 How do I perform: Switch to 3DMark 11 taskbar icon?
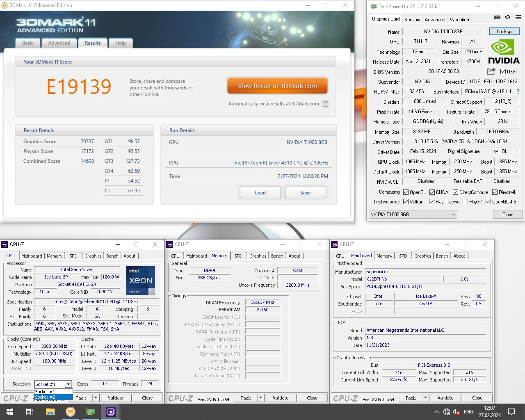pos(71,412)
